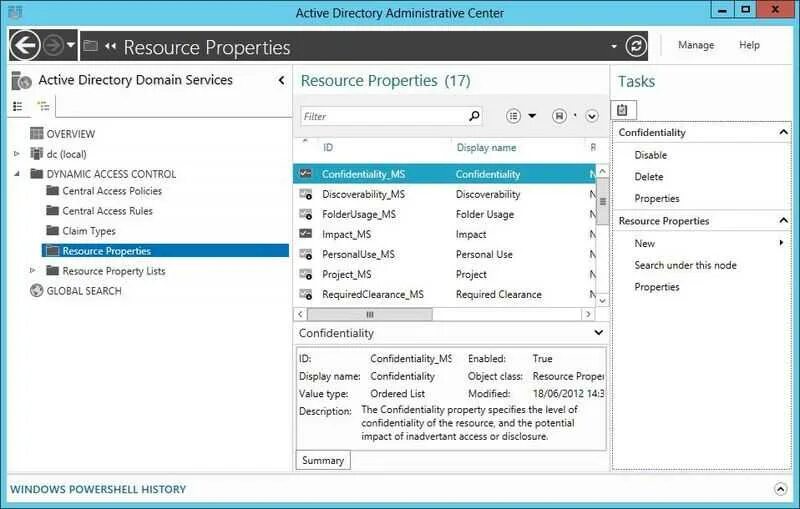Click the folder icon in breadcrumb bar
This screenshot has height=509, width=800.
coord(90,46)
